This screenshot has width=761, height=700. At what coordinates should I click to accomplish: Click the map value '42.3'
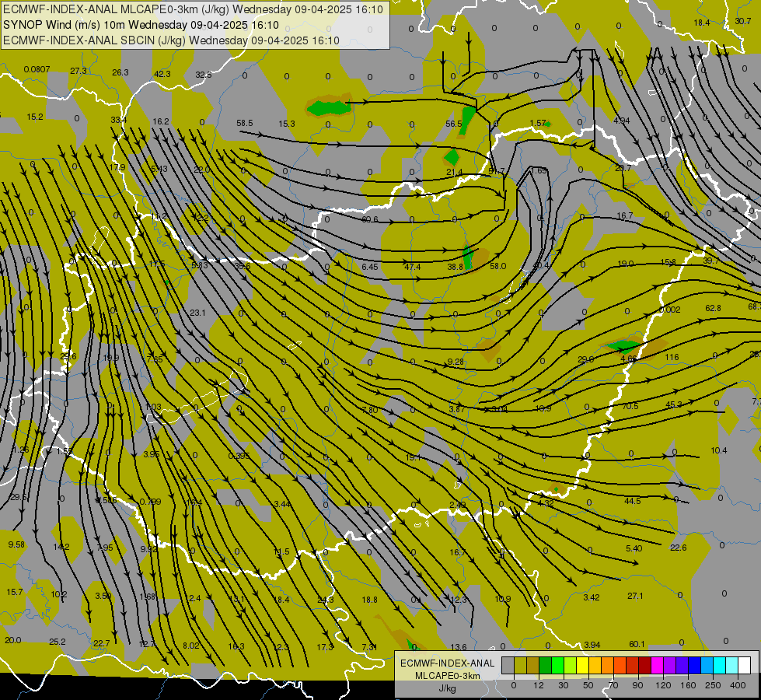click(162, 74)
